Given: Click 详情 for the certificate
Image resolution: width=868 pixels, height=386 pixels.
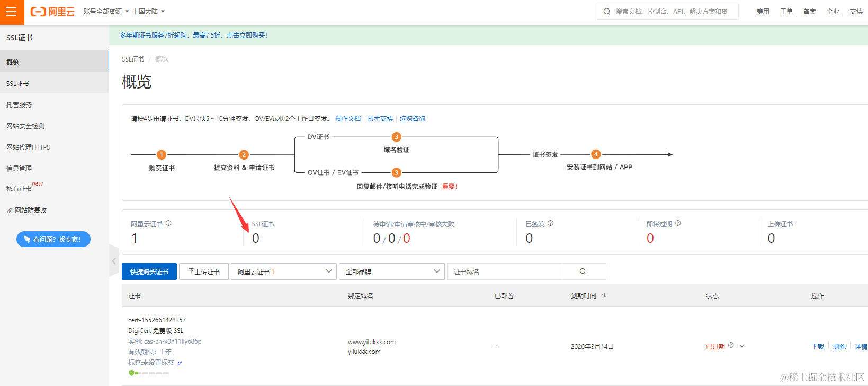Looking at the screenshot, I should pos(861,347).
